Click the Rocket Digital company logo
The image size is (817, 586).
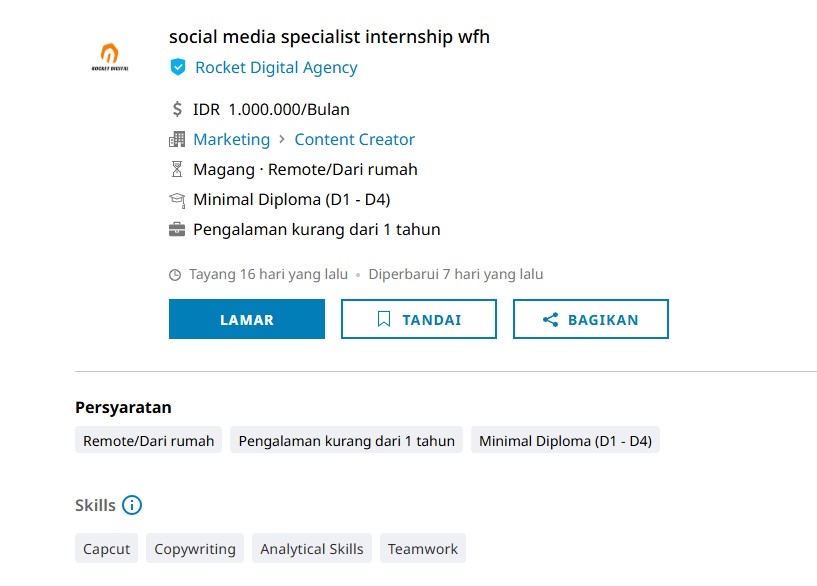110,57
